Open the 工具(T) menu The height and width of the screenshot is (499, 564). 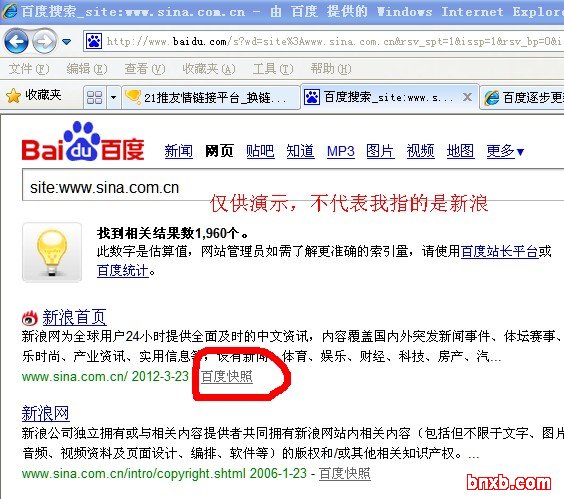coord(273,68)
